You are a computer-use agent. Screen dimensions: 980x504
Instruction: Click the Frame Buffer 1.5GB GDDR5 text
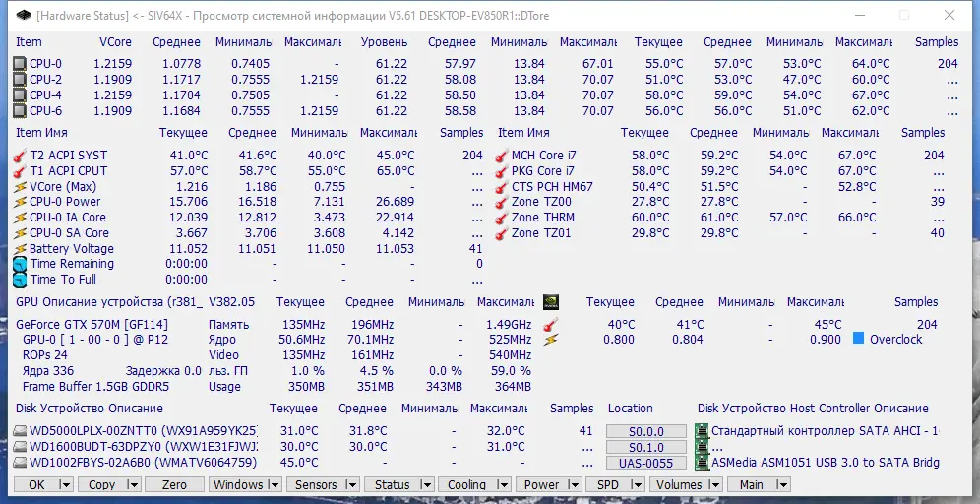pos(95,387)
